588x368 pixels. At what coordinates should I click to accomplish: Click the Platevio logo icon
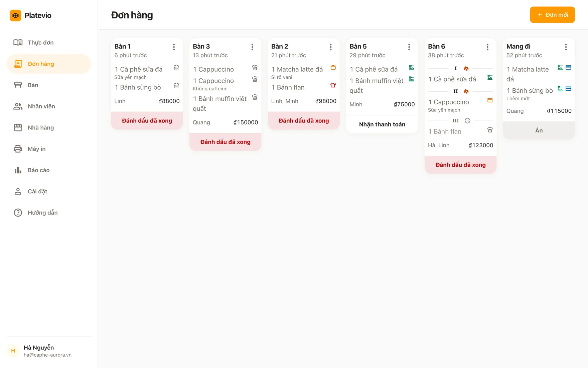[x=15, y=15]
